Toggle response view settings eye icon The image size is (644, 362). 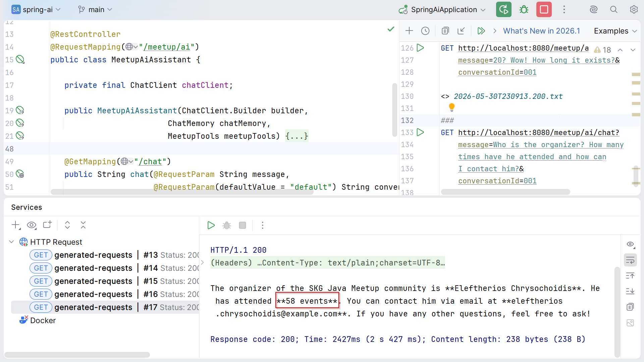pyautogui.click(x=630, y=244)
